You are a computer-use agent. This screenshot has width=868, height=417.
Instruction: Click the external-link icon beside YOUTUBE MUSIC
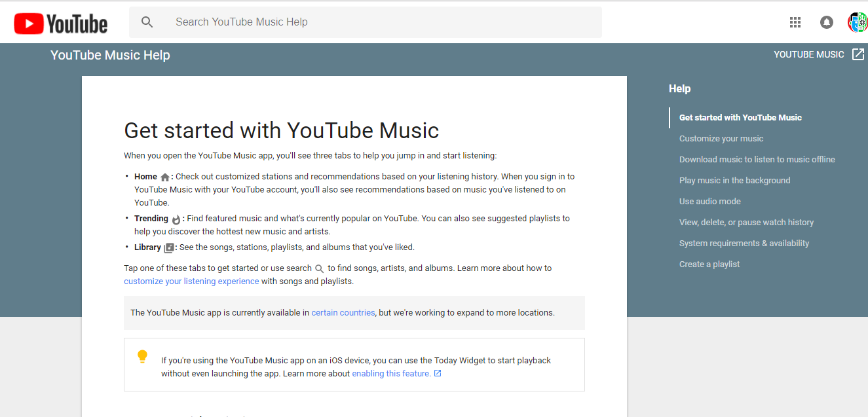tap(858, 54)
